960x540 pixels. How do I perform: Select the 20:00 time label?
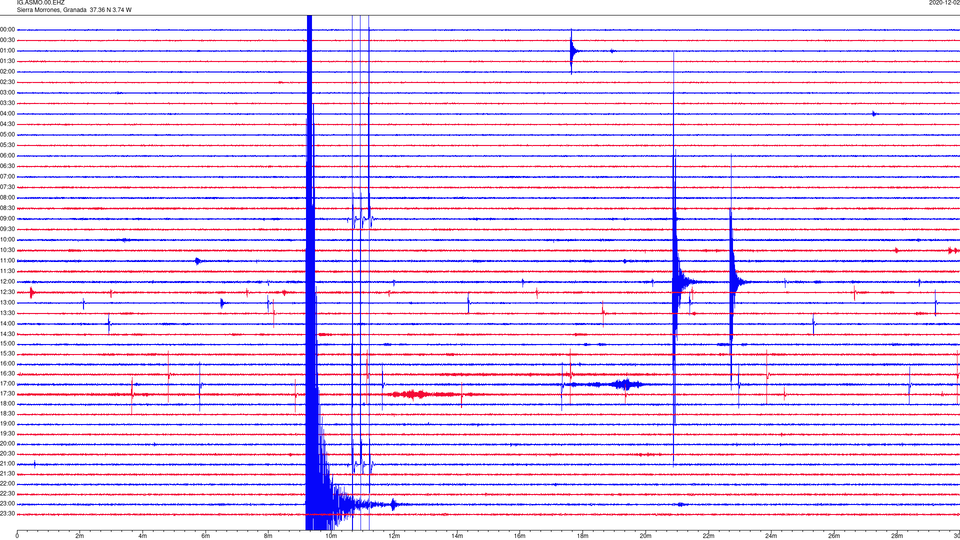pyautogui.click(x=7, y=443)
